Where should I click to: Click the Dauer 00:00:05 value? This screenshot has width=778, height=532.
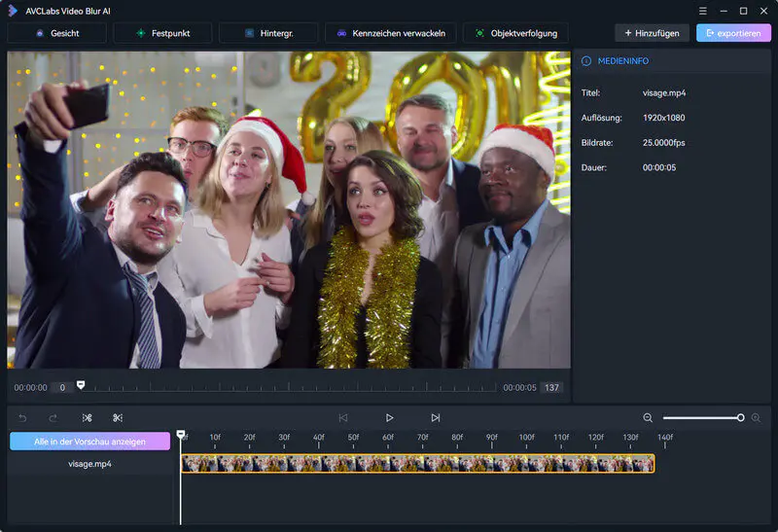tap(659, 167)
